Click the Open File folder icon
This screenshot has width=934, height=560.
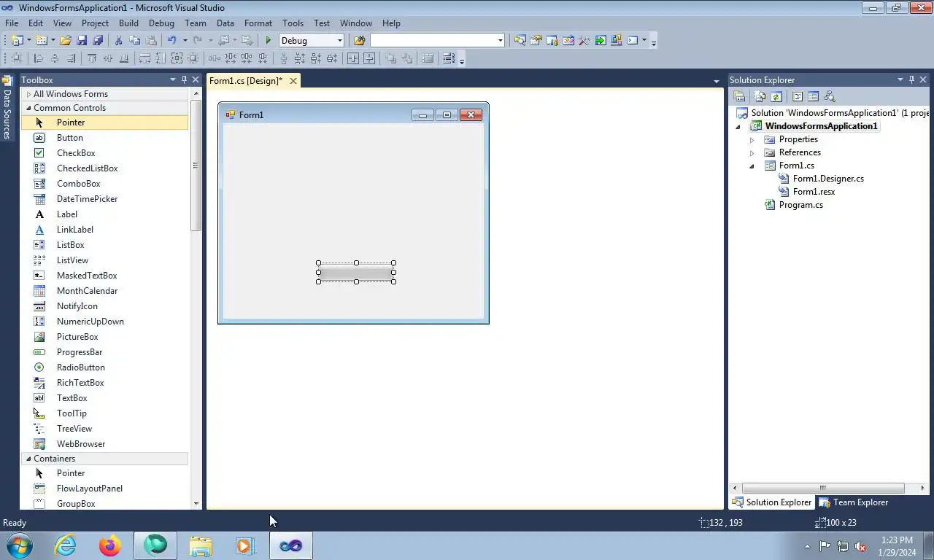click(65, 41)
